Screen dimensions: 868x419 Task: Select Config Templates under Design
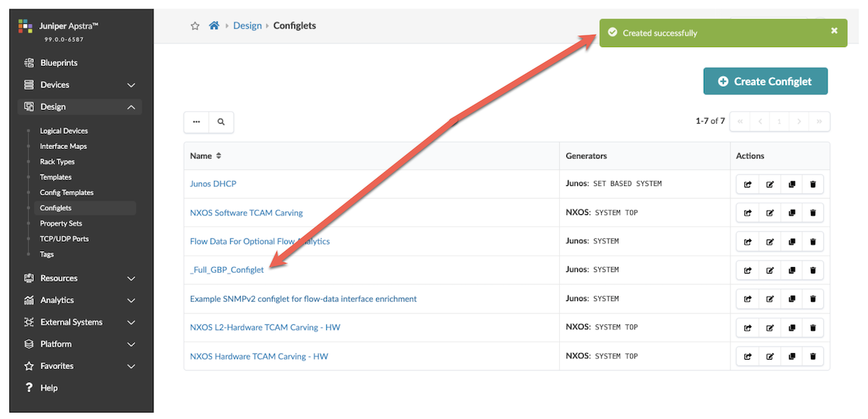pyautogui.click(x=67, y=192)
